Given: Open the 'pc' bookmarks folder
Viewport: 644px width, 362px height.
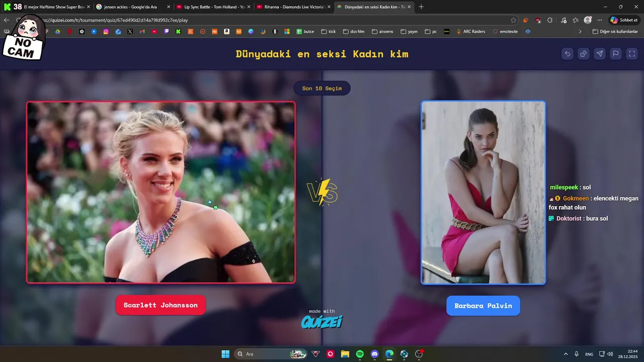Looking at the screenshot, I should click(x=431, y=31).
